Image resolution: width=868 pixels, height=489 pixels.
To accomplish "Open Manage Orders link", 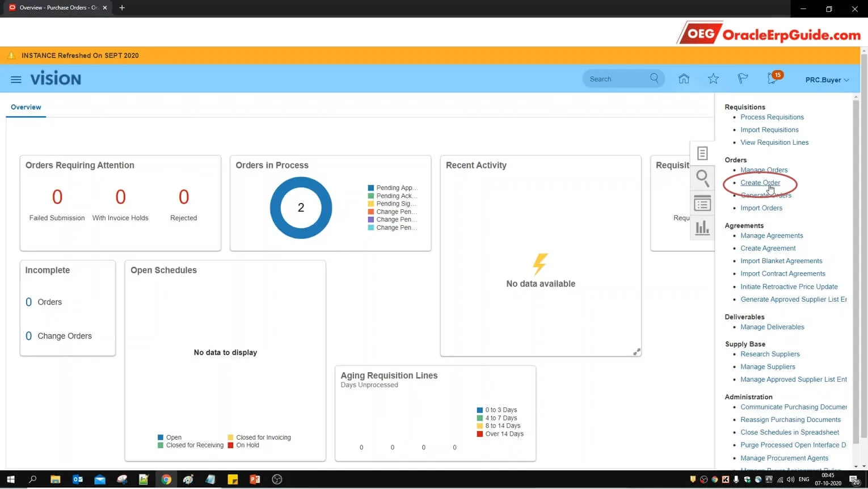I will [x=764, y=170].
